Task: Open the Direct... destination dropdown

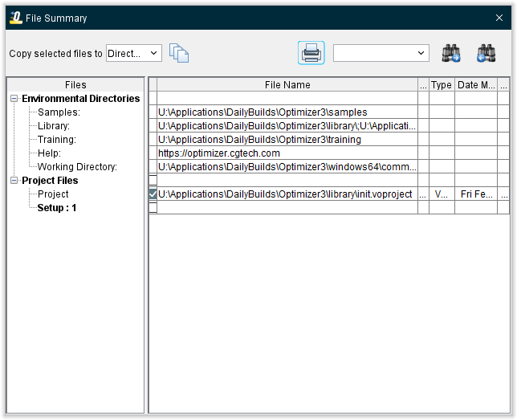Action: point(134,53)
